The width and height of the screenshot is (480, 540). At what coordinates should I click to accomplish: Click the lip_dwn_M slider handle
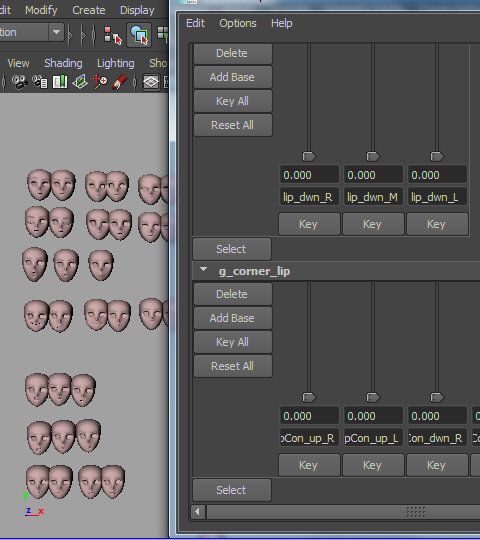tap(373, 156)
